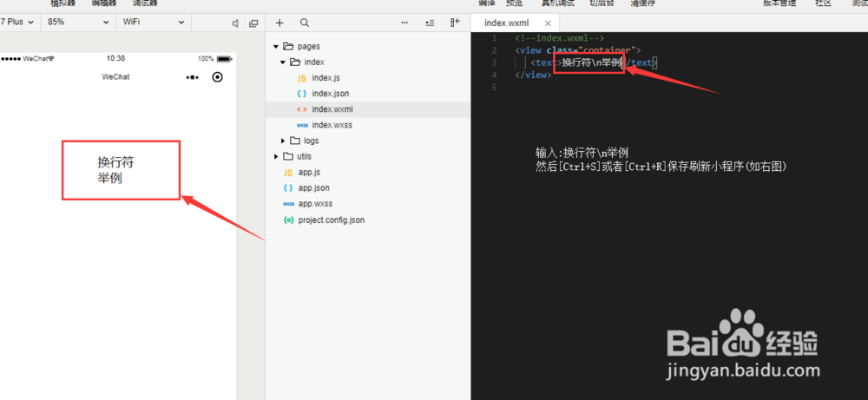Place cursor on view class container line
The height and width of the screenshot is (400, 868).
(x=578, y=50)
